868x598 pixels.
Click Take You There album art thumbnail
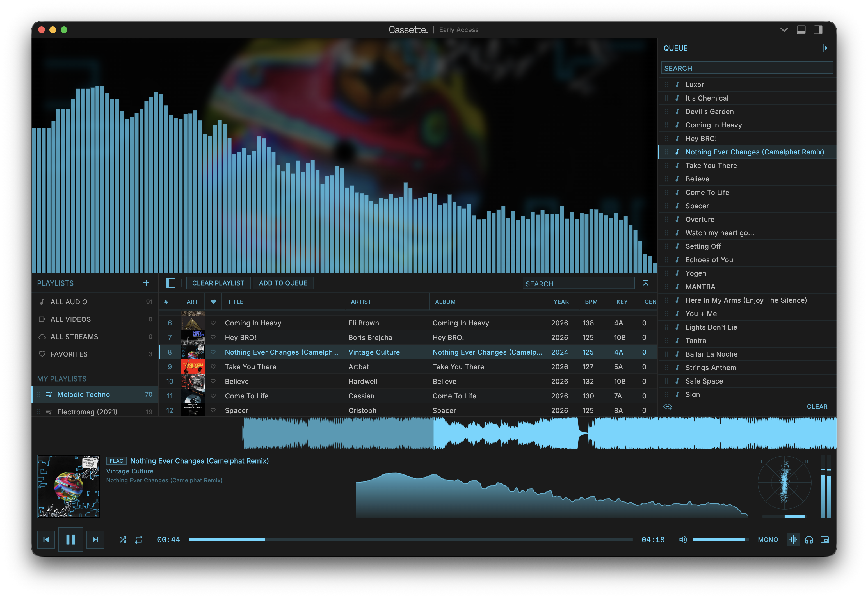[x=193, y=367]
